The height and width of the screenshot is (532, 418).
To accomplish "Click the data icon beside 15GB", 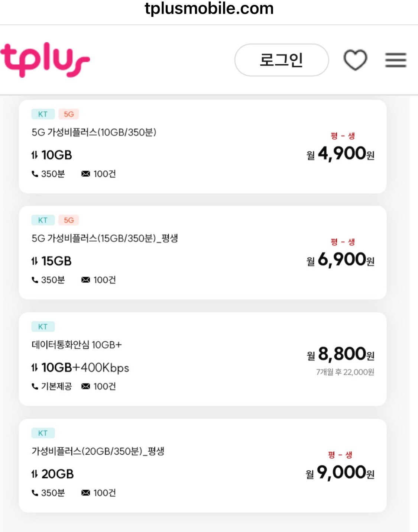I will (35, 261).
